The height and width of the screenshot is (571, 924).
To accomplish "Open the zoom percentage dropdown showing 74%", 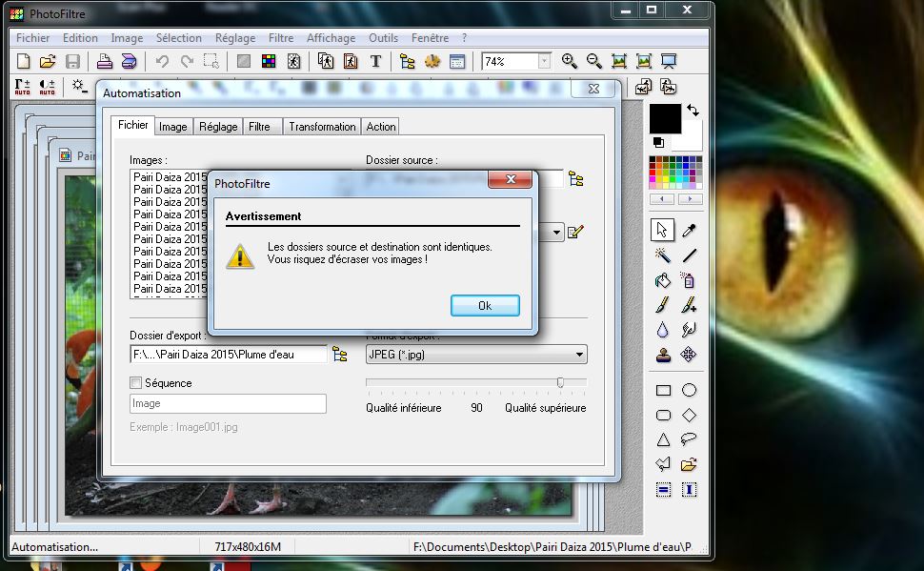I will (545, 61).
